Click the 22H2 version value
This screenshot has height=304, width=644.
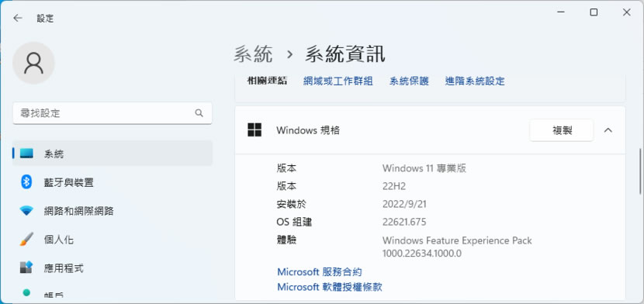[x=394, y=186]
